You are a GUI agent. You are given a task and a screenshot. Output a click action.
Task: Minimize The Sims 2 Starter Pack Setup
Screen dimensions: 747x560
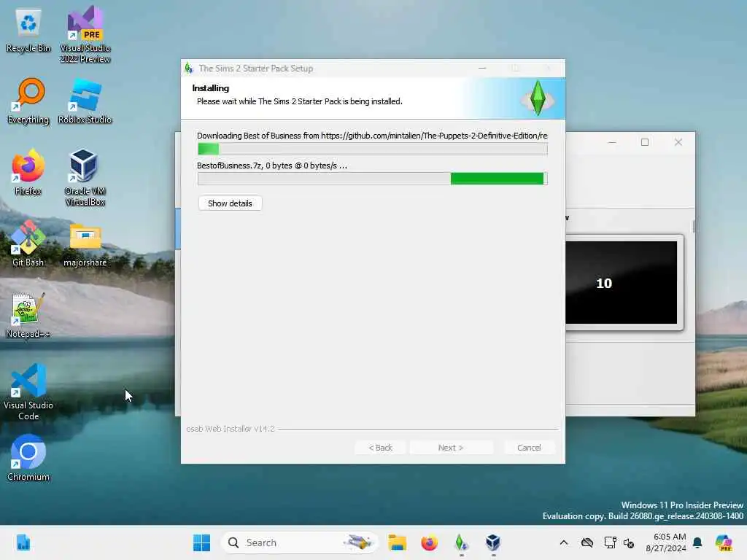[482, 68]
